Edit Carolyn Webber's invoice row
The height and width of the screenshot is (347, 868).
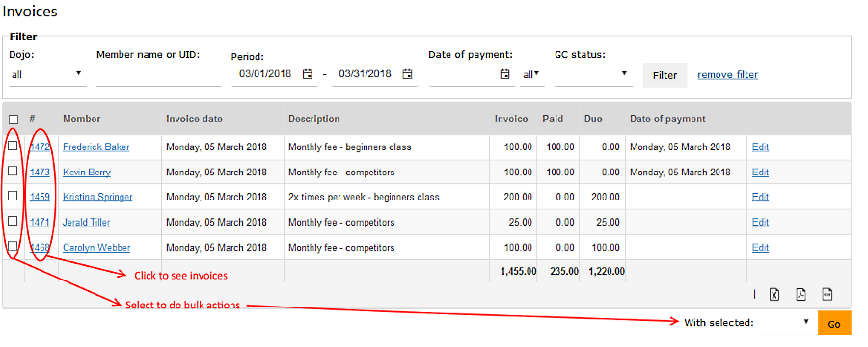(x=760, y=248)
